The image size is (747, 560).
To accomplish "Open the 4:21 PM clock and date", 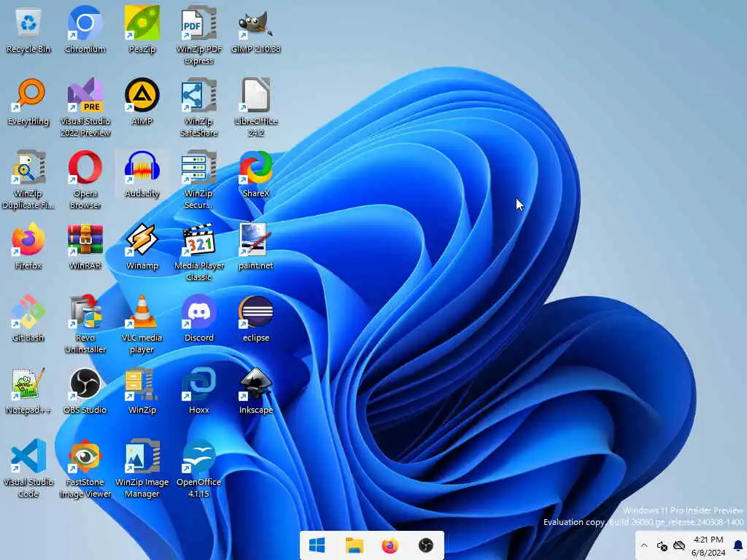I will tap(708, 545).
